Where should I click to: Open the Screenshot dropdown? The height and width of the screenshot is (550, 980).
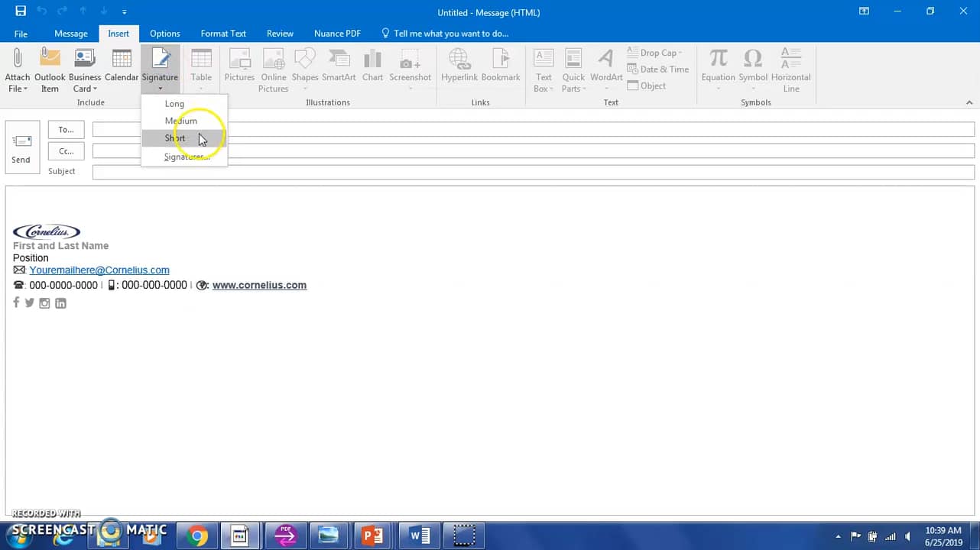[x=410, y=70]
